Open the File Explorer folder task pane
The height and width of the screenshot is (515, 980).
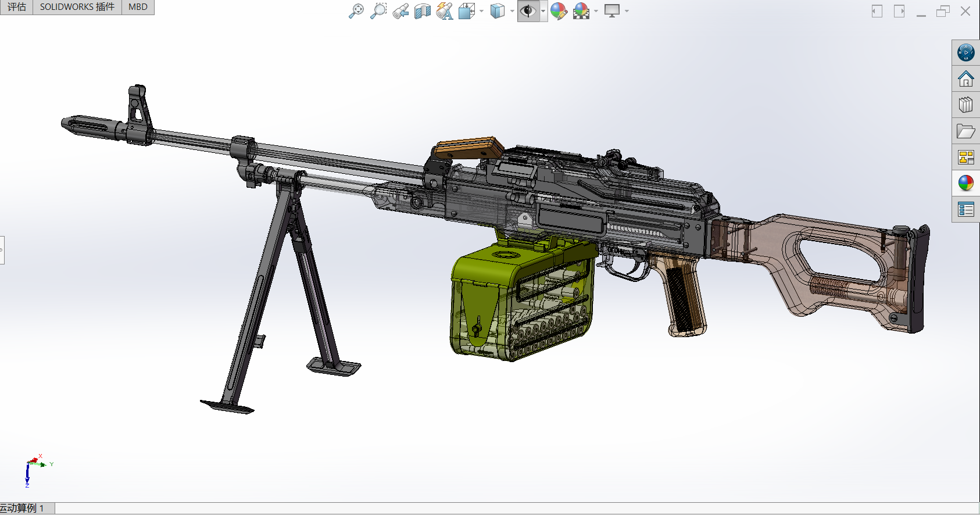click(x=966, y=131)
